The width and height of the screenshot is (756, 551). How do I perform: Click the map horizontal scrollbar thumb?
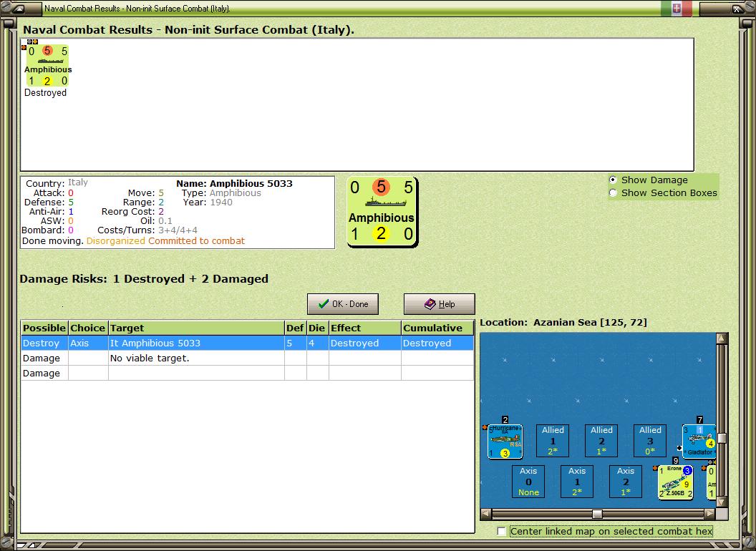click(x=597, y=514)
